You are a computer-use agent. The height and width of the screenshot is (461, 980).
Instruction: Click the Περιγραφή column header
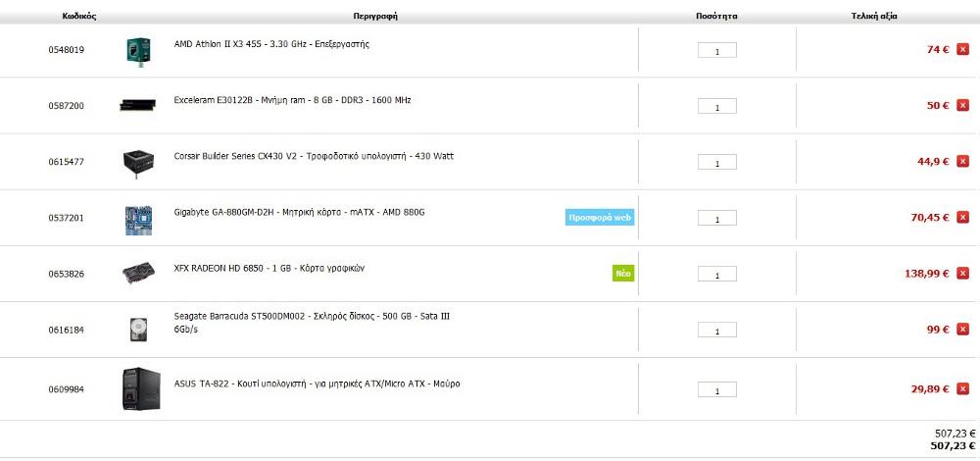coord(375,17)
